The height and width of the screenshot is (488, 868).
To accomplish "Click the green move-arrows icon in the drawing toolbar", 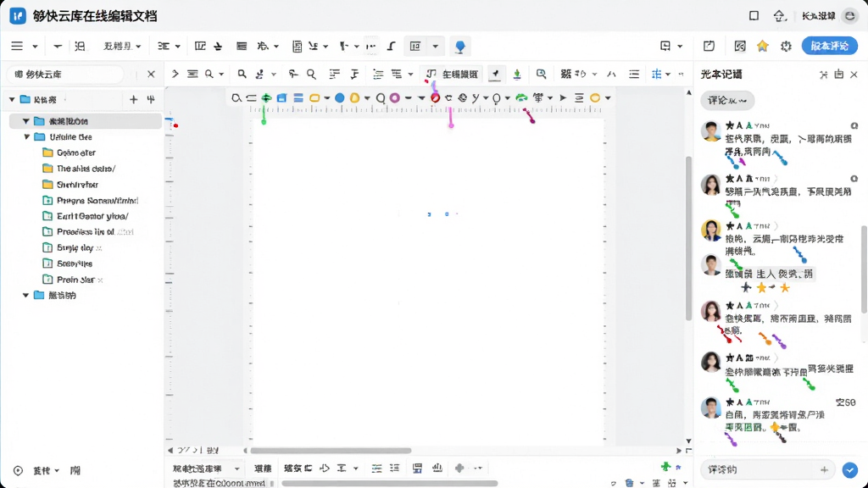I will (x=266, y=98).
